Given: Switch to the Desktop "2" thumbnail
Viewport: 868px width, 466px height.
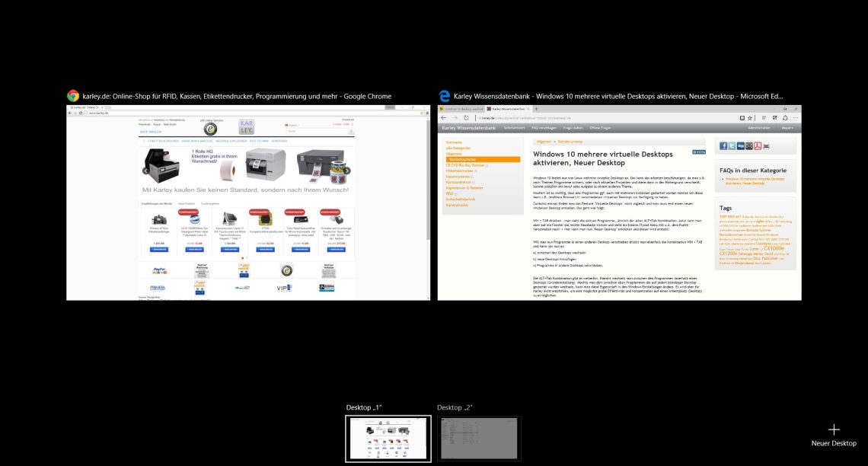Looking at the screenshot, I should point(479,439).
